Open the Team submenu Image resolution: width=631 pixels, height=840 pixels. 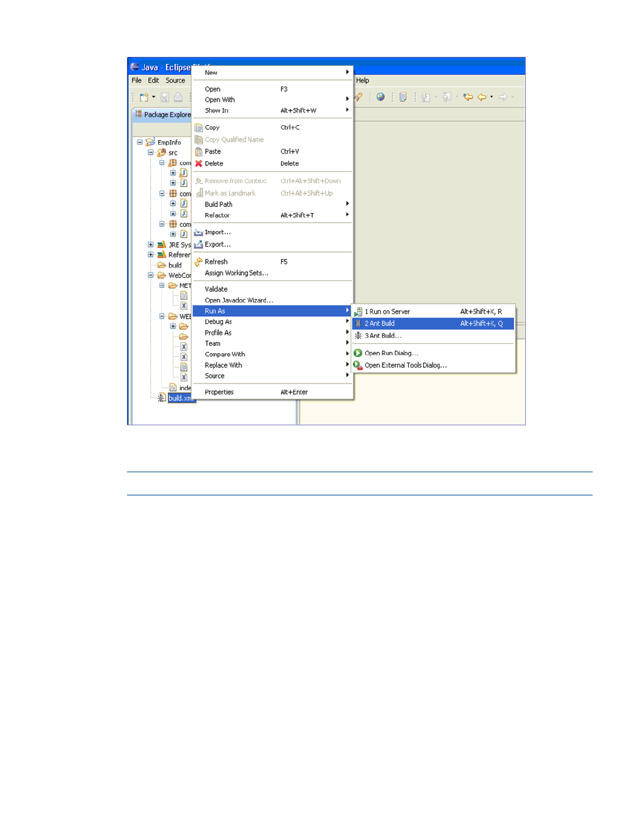pos(273,343)
